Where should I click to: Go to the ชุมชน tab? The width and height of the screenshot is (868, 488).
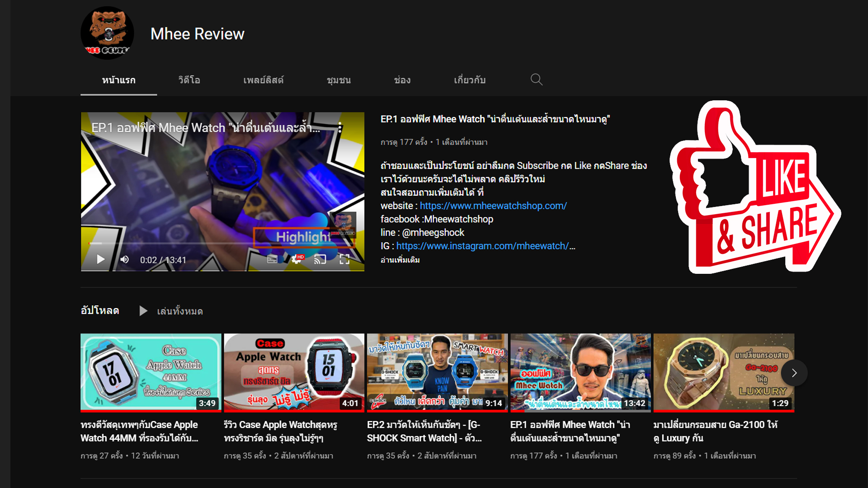click(x=339, y=80)
